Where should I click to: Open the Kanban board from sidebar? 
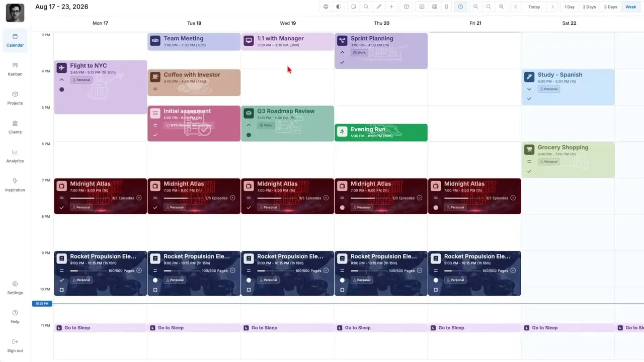pos(15,69)
